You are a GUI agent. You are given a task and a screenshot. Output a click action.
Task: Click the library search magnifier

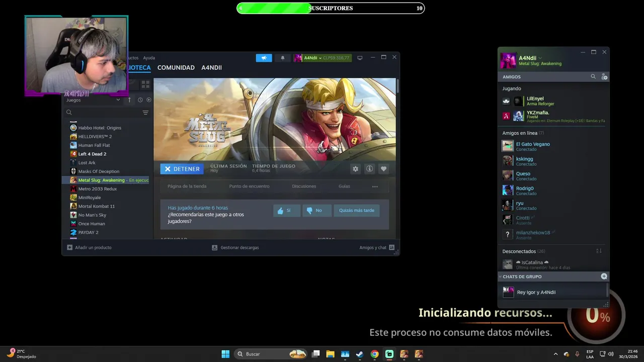(x=69, y=113)
